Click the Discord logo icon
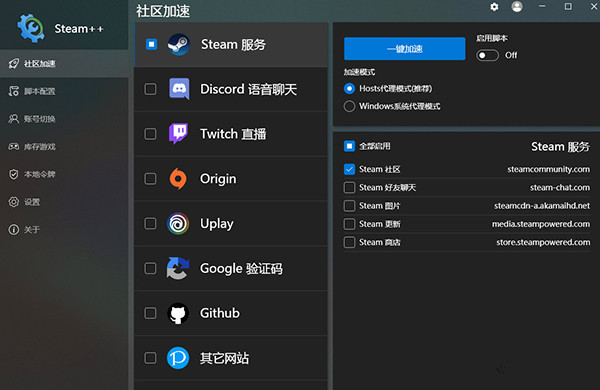Image resolution: width=600 pixels, height=390 pixels. point(179,89)
